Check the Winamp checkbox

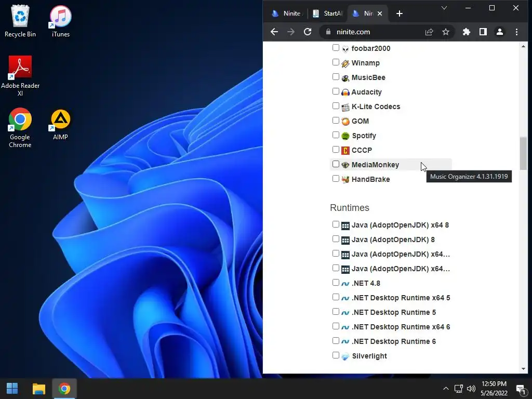coord(336,62)
